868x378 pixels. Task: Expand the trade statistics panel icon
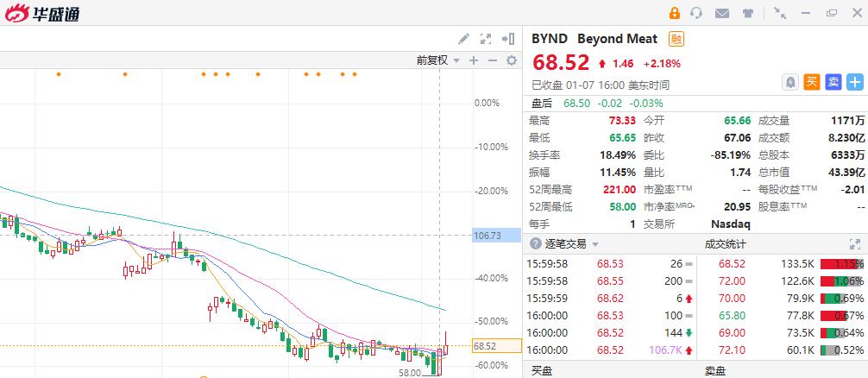pyautogui.click(x=854, y=244)
